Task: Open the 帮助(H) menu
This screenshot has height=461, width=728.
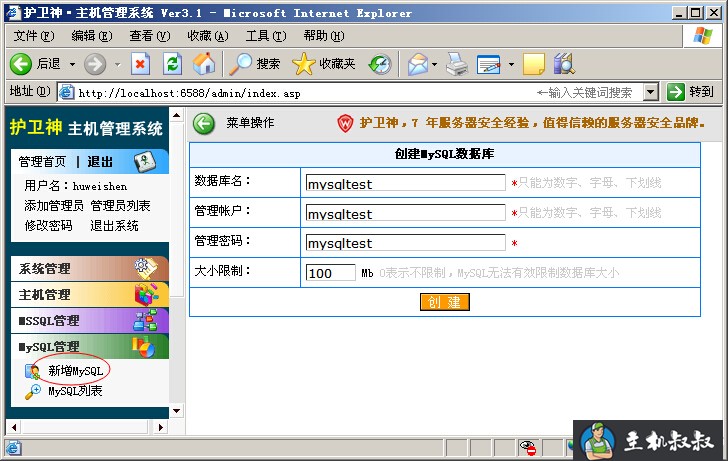Action: coord(324,36)
